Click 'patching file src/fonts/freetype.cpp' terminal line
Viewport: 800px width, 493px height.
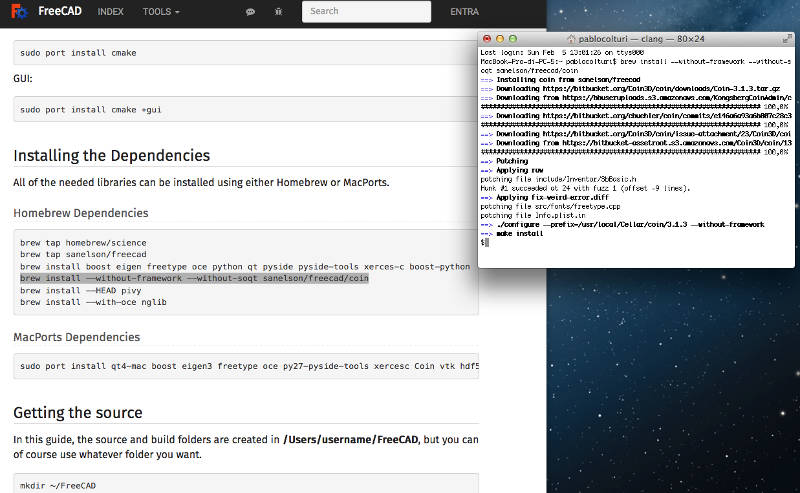(x=551, y=207)
